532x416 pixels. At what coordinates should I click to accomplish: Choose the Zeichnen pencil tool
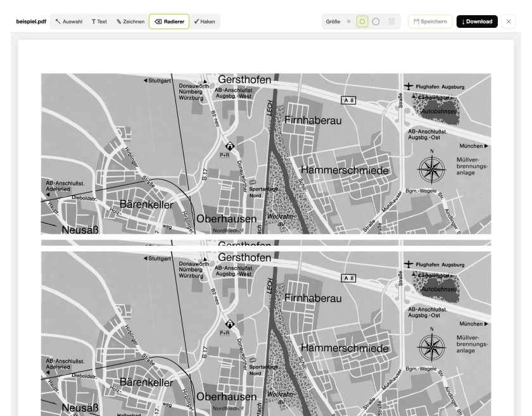click(x=130, y=22)
